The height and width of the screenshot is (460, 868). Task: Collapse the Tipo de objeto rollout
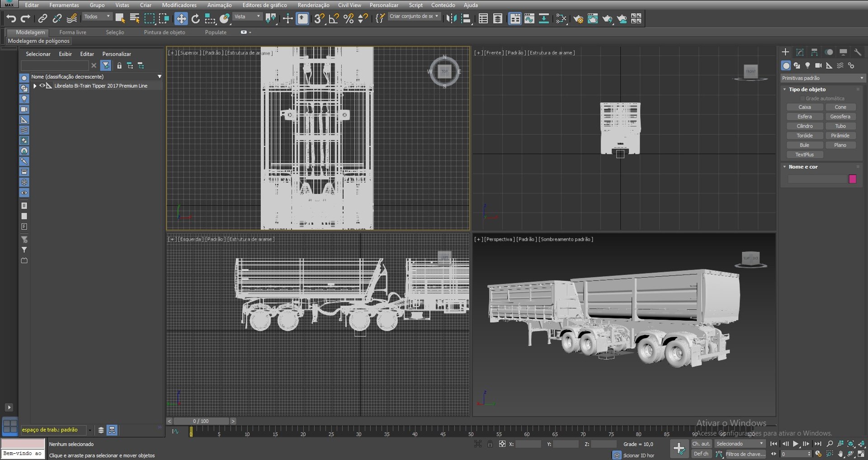[785, 90]
